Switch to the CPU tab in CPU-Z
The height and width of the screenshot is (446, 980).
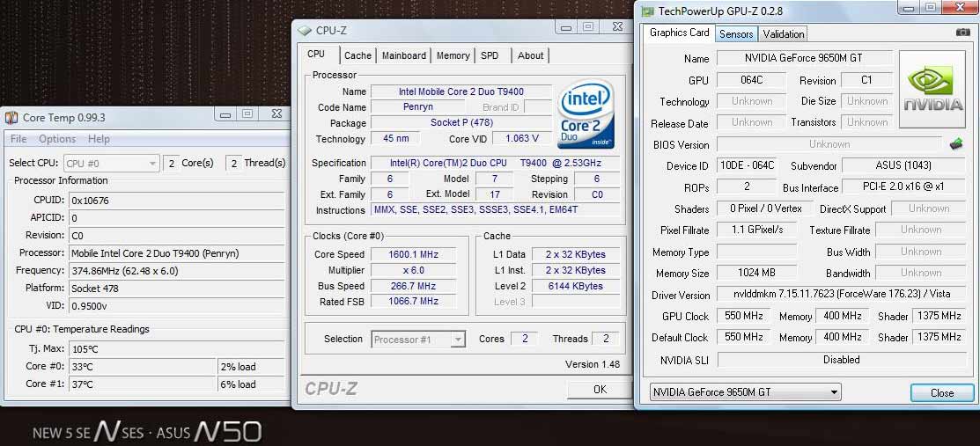pos(316,54)
